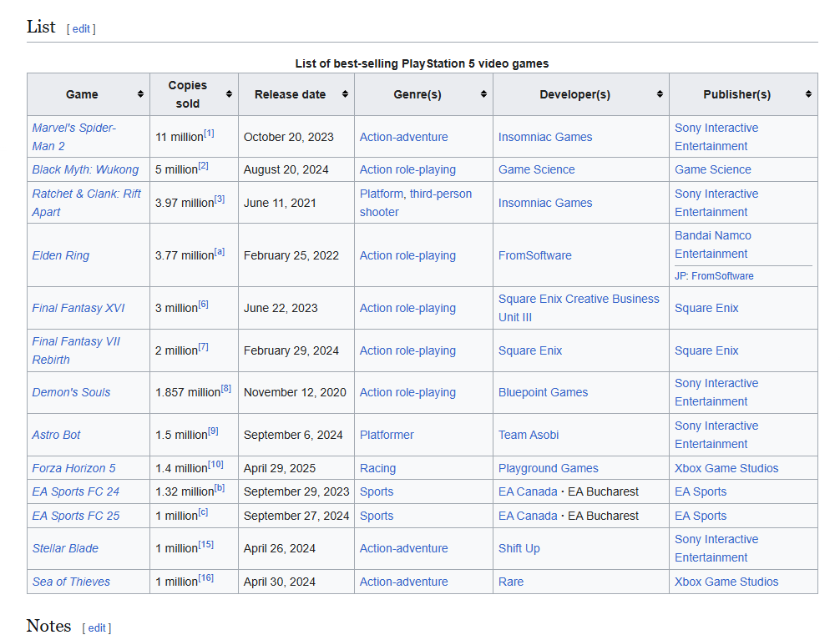Open EA Canada in FC 24 row
This screenshot has width=840, height=640.
click(529, 491)
